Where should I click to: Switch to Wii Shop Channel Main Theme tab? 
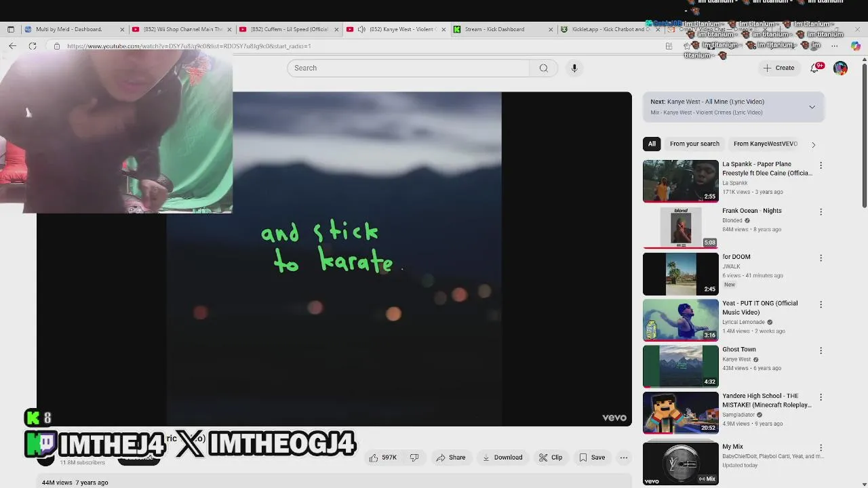[183, 29]
